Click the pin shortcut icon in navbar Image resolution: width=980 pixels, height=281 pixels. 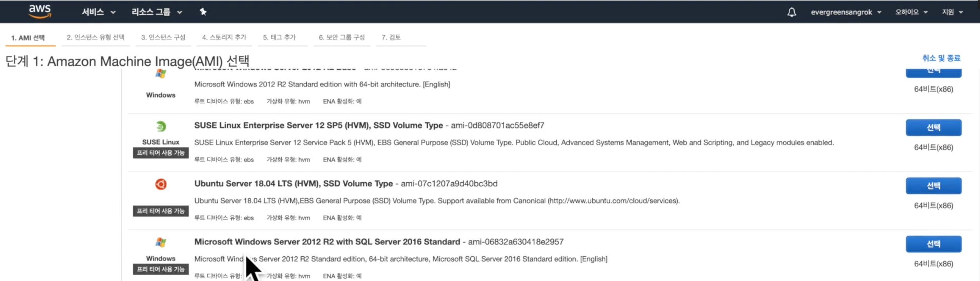tap(203, 12)
